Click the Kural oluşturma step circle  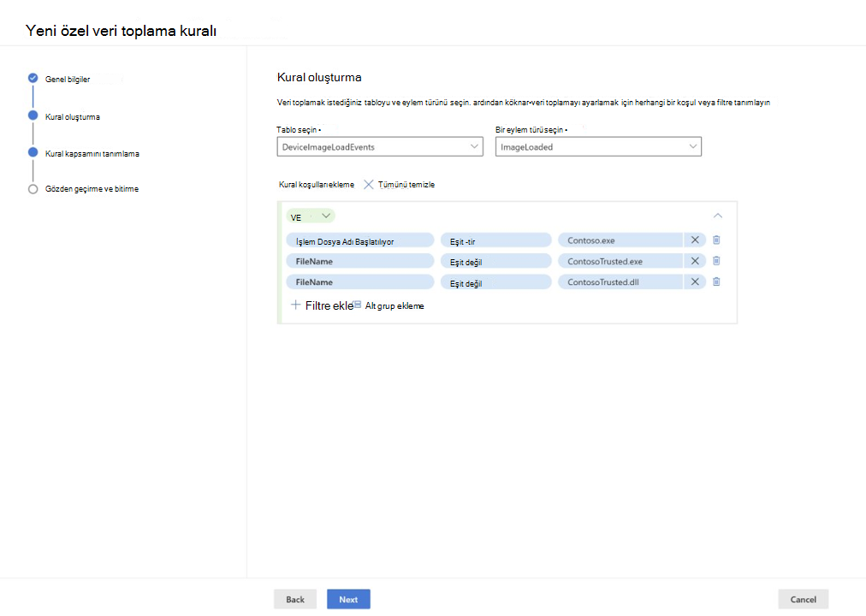(33, 115)
